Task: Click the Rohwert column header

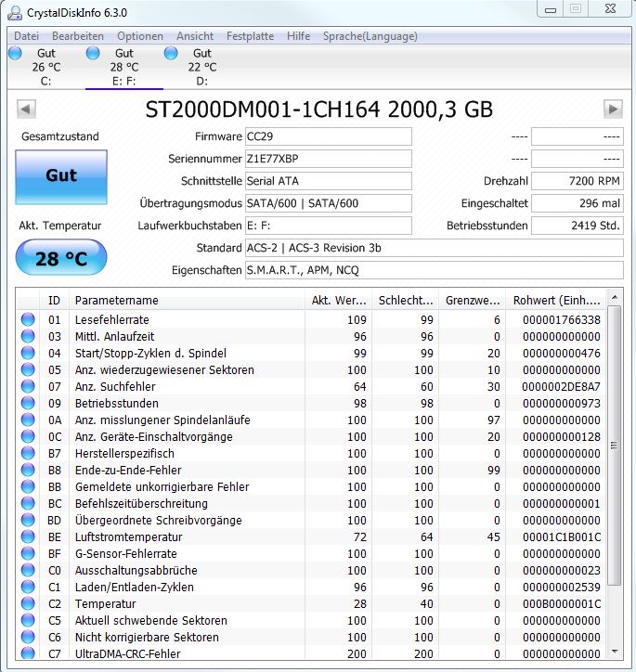Action: (556, 300)
